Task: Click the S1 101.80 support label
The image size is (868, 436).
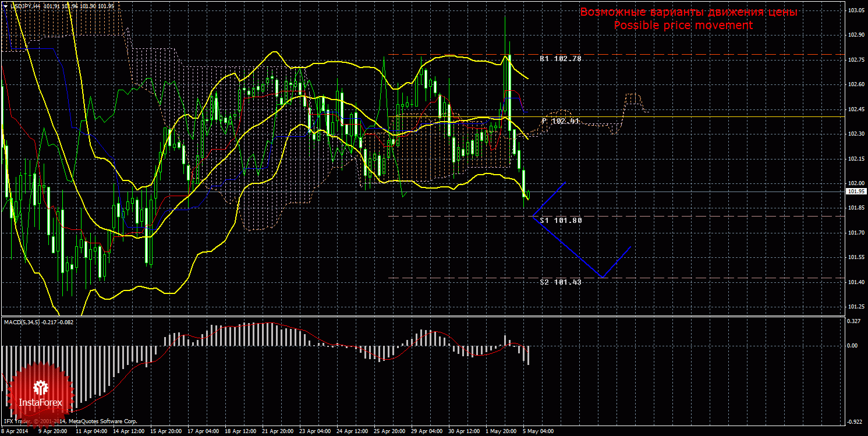Action: (x=561, y=221)
